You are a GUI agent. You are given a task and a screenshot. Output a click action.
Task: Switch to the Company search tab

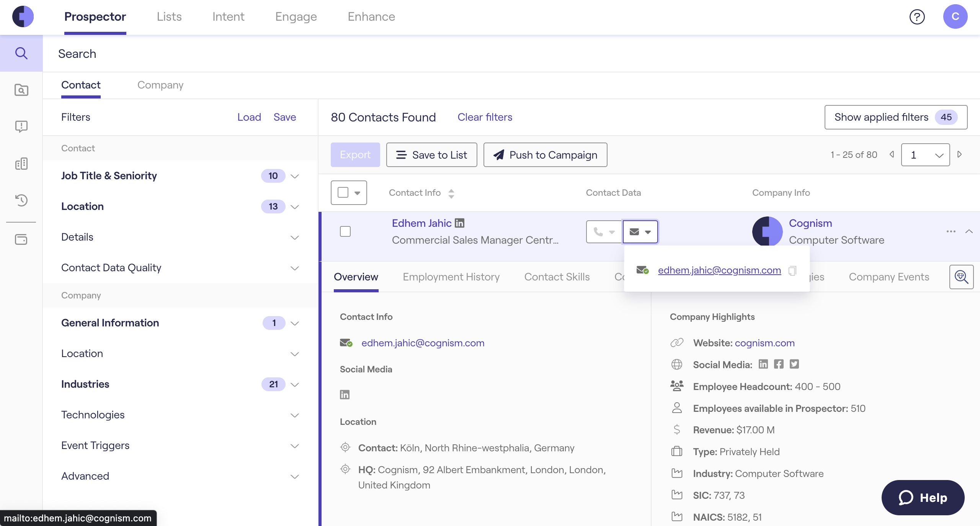160,84
